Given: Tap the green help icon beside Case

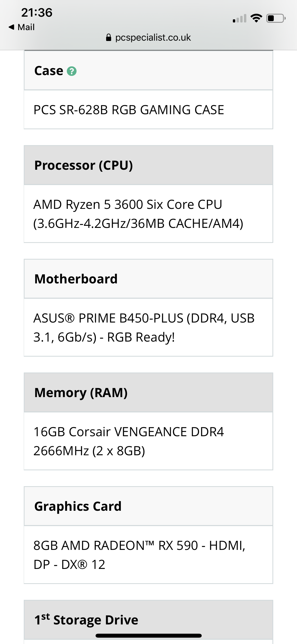Looking at the screenshot, I should point(72,71).
